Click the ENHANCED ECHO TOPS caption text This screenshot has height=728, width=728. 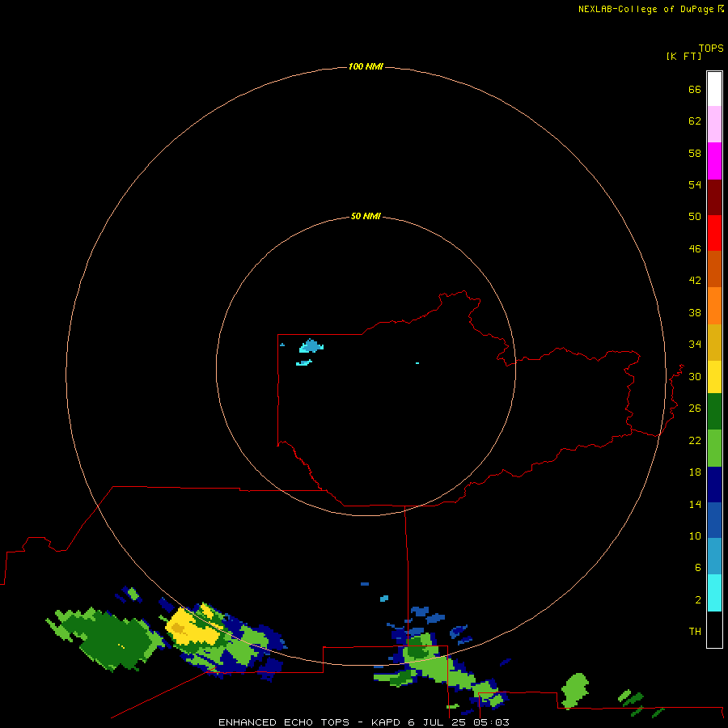(284, 722)
